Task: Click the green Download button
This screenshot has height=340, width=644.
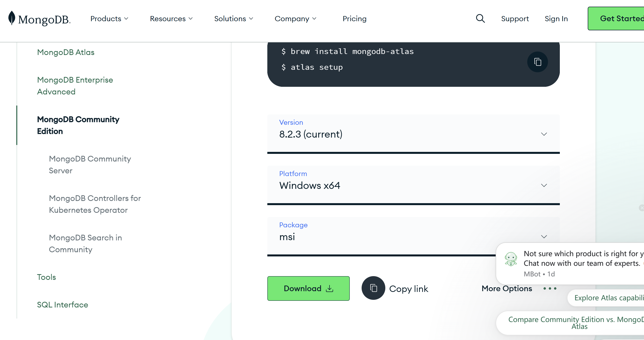Action: point(308,288)
